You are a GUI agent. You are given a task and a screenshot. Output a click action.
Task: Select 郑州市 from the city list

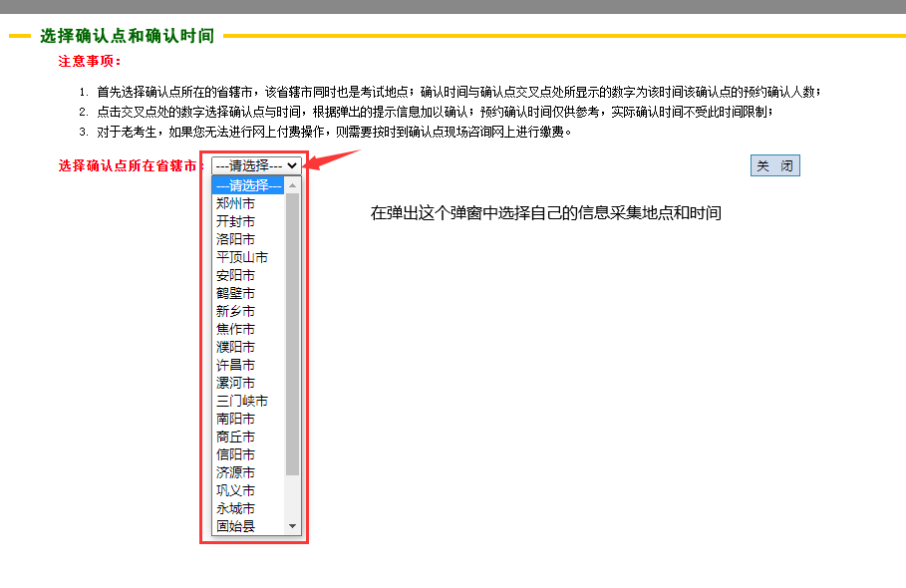pos(236,203)
